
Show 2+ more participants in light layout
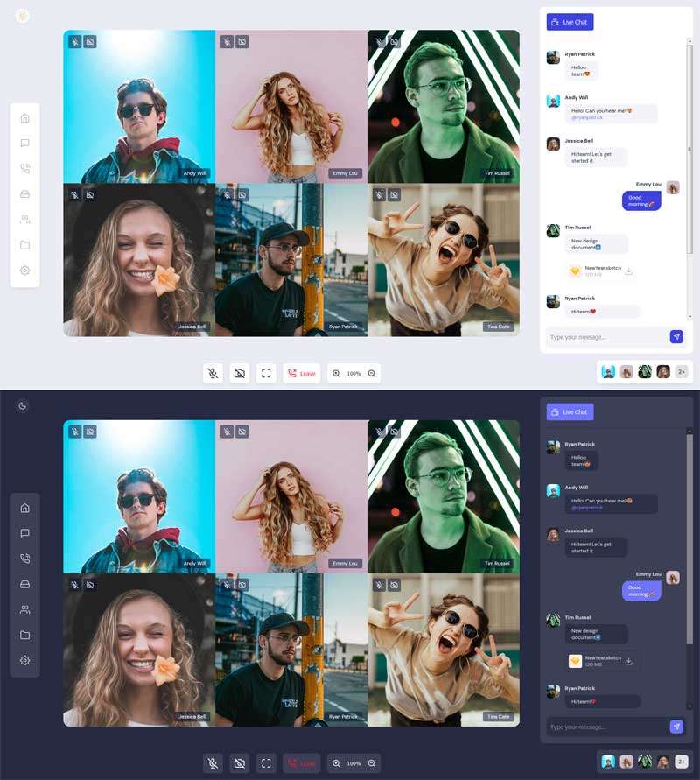tap(682, 371)
